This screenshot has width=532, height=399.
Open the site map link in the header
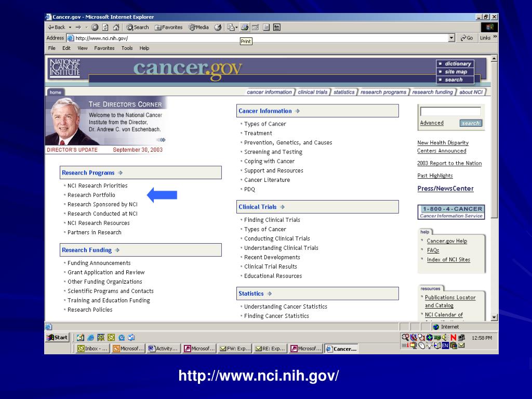(x=456, y=72)
